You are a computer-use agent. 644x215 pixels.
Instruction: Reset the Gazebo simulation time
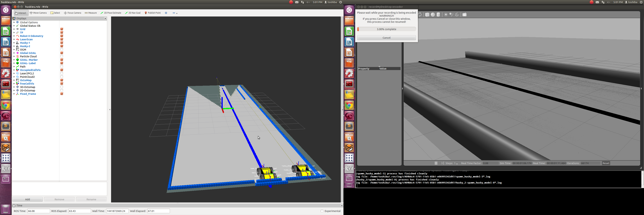click(606, 163)
